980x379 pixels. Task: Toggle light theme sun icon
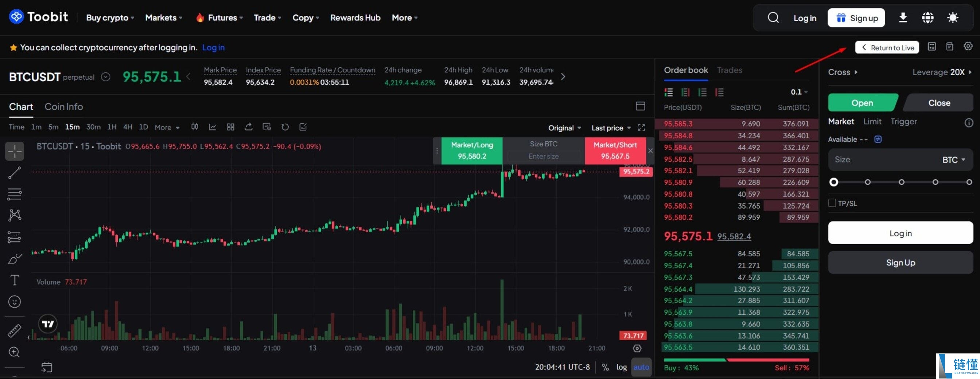pos(952,18)
